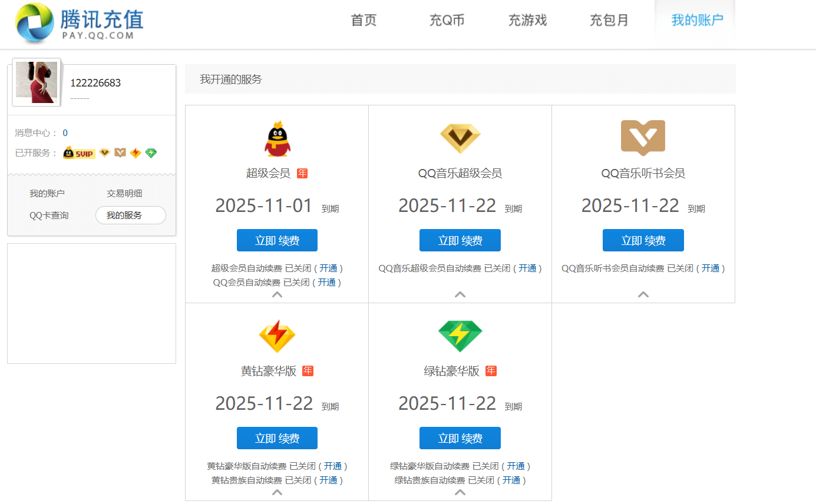Click the Green Diamond badge in sidebar
Image resolution: width=816 pixels, height=504 pixels.
coord(151,153)
